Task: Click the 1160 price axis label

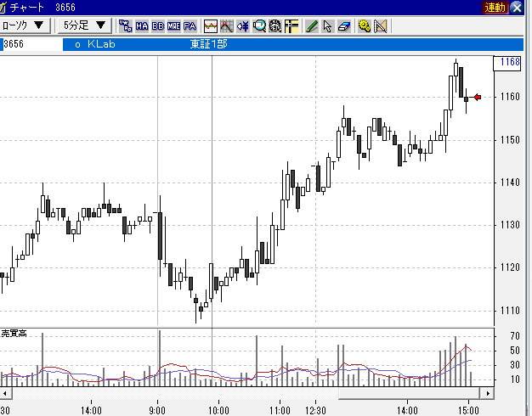Action: point(510,97)
